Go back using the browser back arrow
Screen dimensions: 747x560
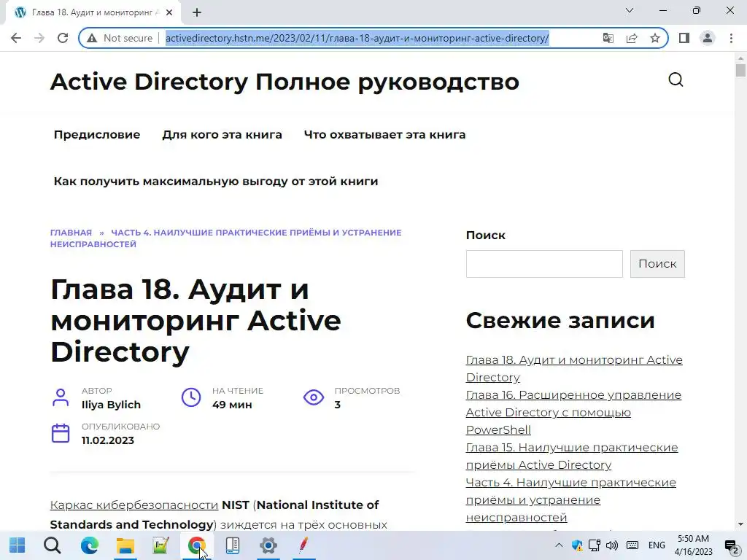(x=16, y=38)
